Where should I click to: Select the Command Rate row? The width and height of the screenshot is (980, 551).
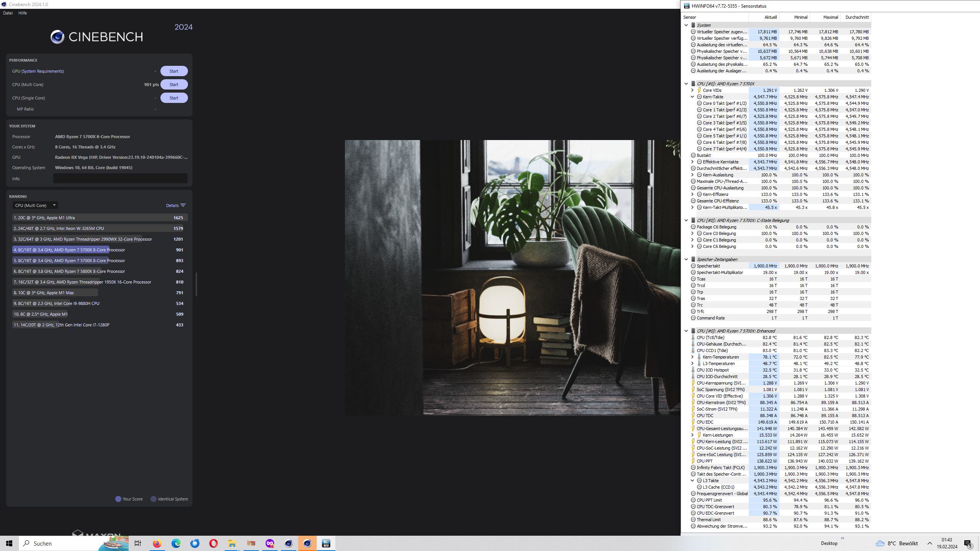point(780,318)
